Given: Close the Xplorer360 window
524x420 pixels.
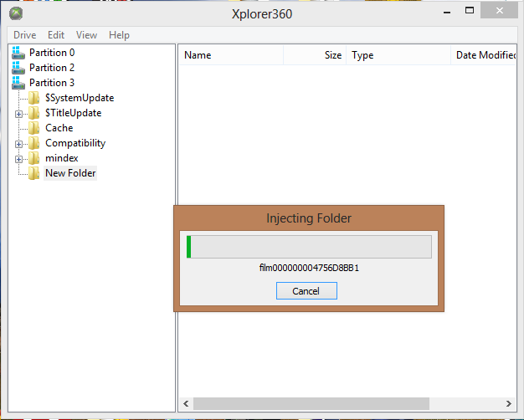Looking at the screenshot, I should [x=499, y=11].
